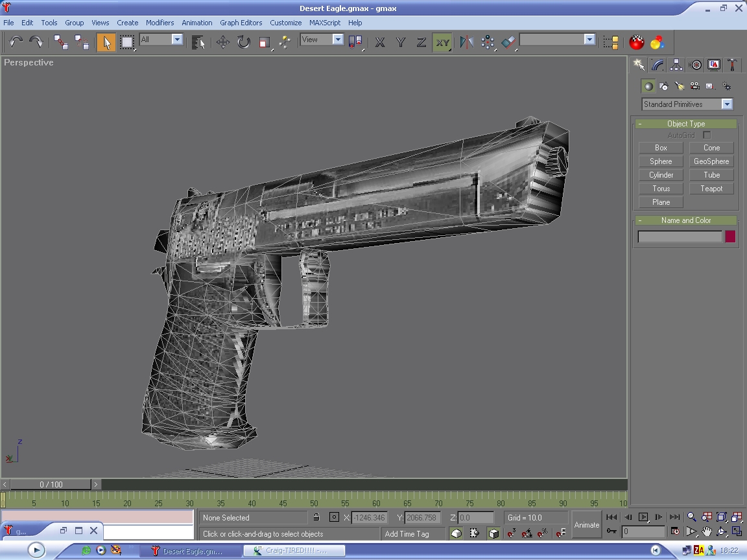747x560 pixels.
Task: Open the reference coordinate View dropdown
Action: point(338,40)
